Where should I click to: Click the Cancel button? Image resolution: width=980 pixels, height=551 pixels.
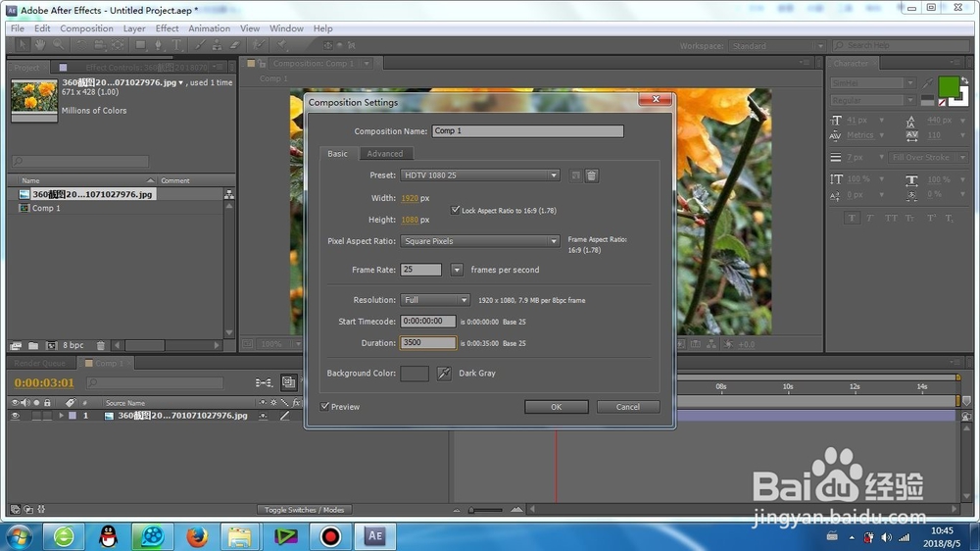click(x=627, y=407)
